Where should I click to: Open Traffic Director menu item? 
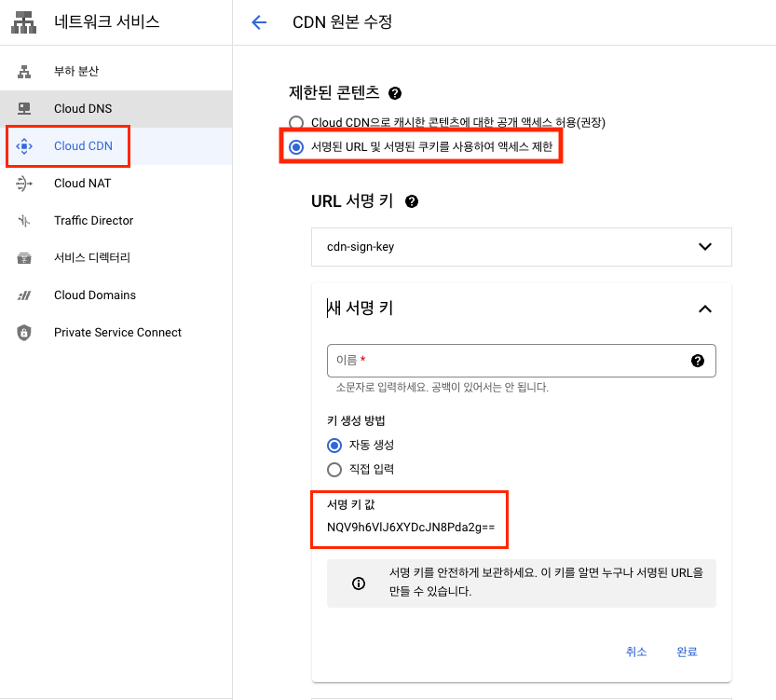[x=116, y=220]
